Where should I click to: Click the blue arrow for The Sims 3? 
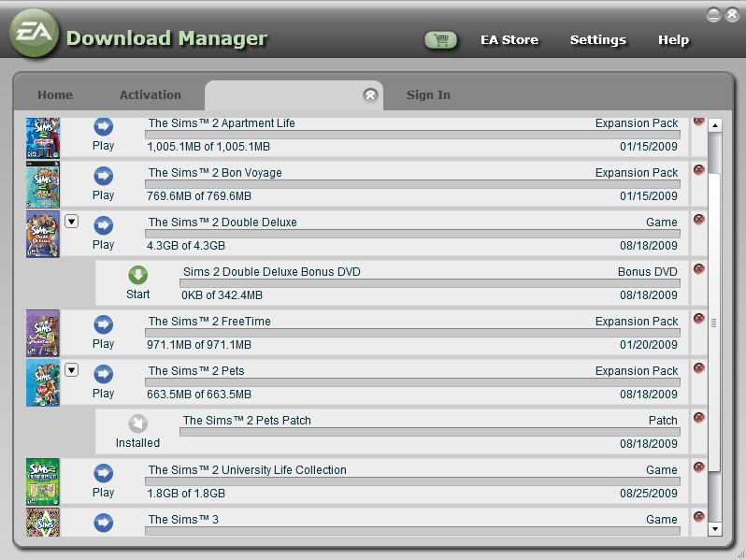103,523
